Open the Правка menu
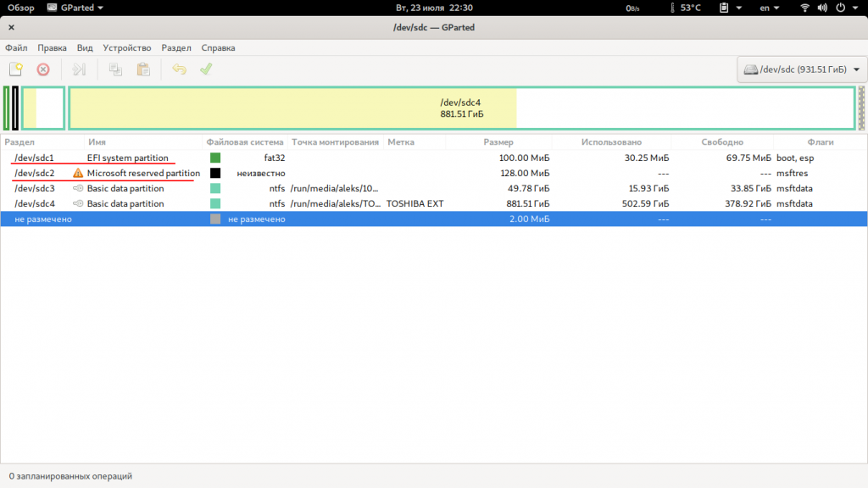 pos(52,47)
